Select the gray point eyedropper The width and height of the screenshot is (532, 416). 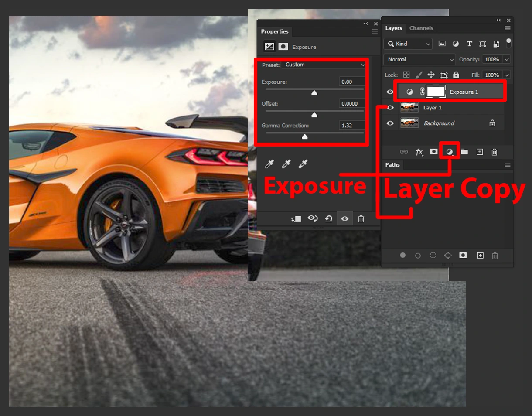click(x=286, y=164)
